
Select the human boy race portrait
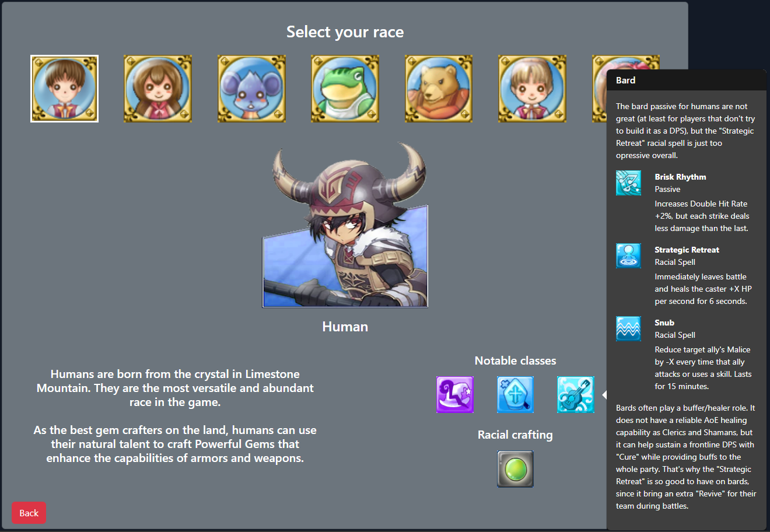pos(64,89)
